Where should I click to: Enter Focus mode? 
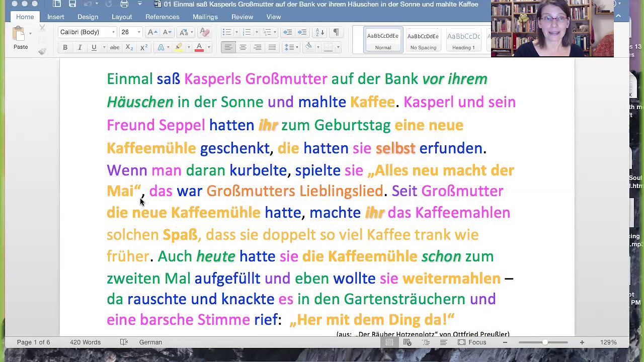[472, 342]
